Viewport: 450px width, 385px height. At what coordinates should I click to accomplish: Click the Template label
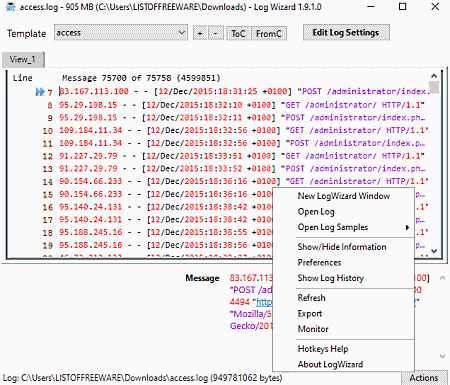[27, 34]
